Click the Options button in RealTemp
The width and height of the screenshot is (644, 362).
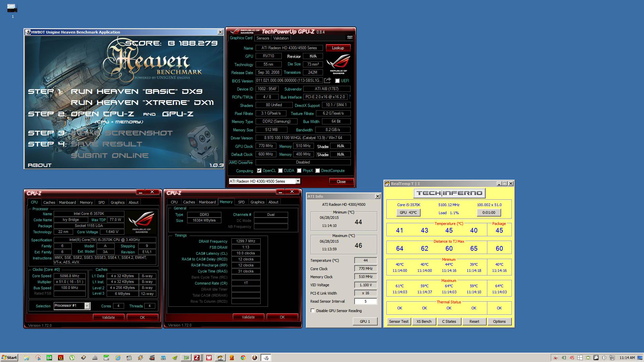tap(499, 321)
